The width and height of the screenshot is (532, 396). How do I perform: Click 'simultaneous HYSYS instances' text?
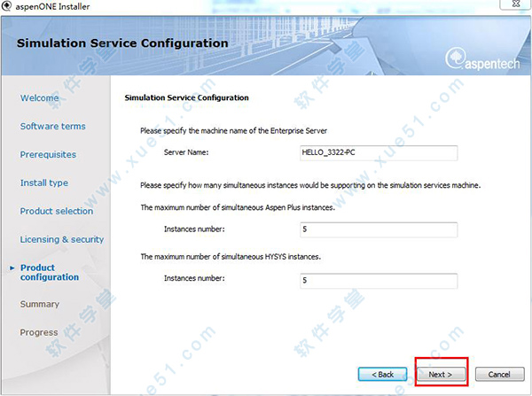coord(270,257)
